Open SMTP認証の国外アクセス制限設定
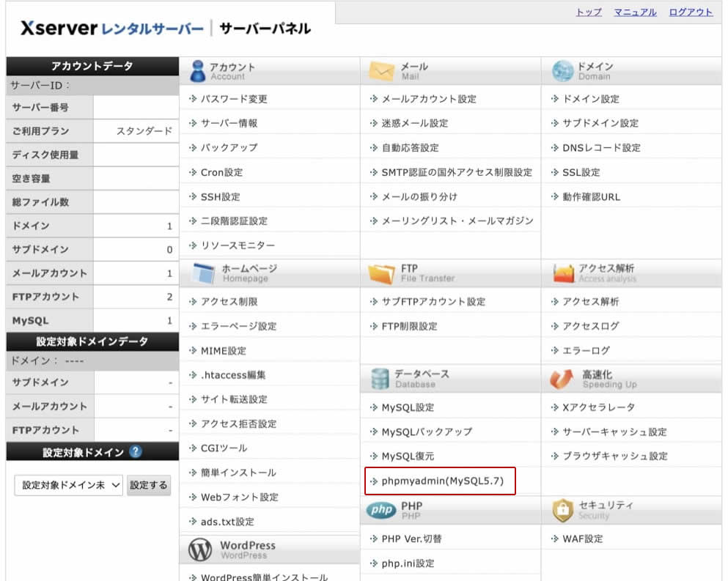The image size is (728, 581). coord(457,172)
